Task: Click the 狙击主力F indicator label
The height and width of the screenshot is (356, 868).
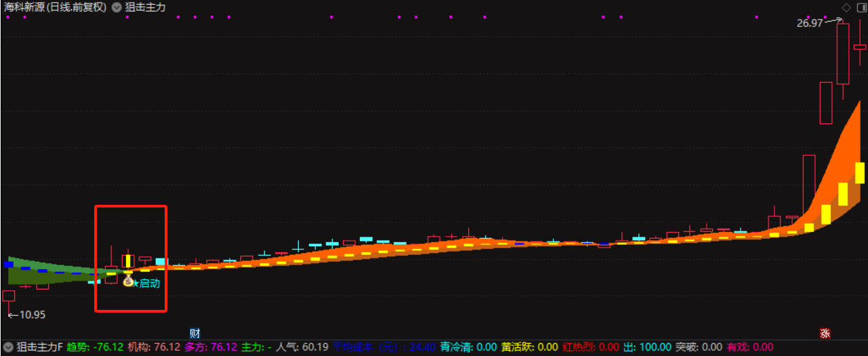Action: tap(40, 347)
